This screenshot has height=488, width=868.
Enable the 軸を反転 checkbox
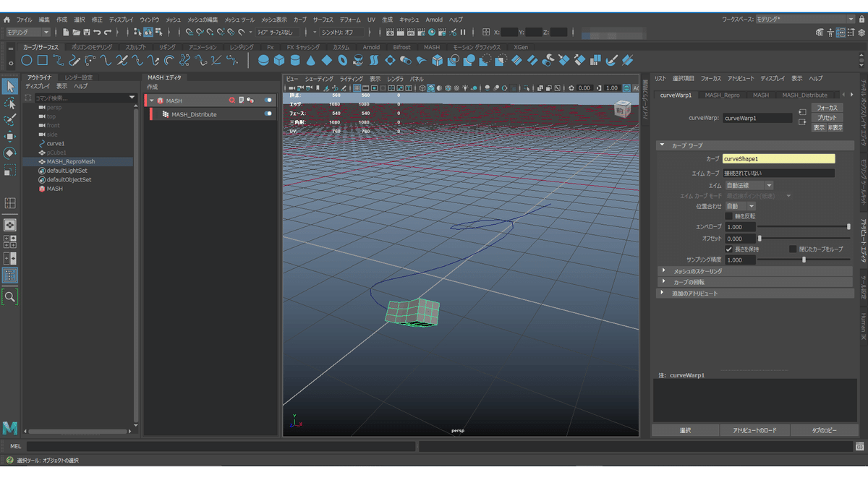[x=728, y=216]
